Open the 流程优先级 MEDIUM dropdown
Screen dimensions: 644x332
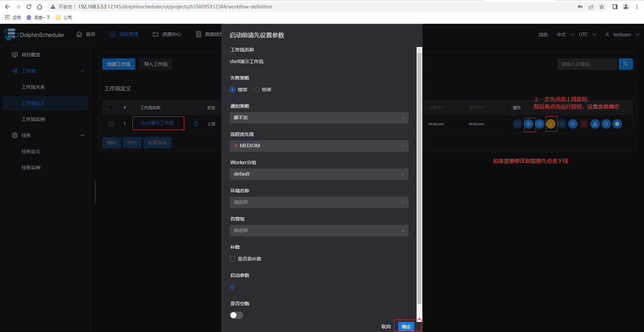pyautogui.click(x=319, y=146)
